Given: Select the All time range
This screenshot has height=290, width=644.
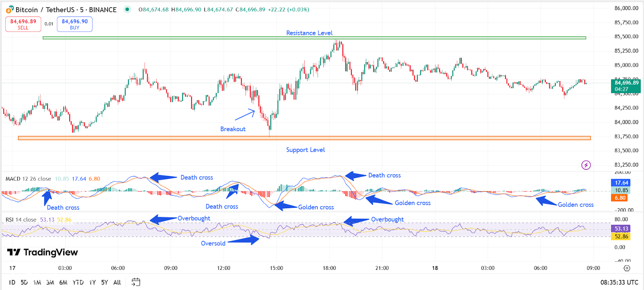Looking at the screenshot, I should click(x=117, y=282).
